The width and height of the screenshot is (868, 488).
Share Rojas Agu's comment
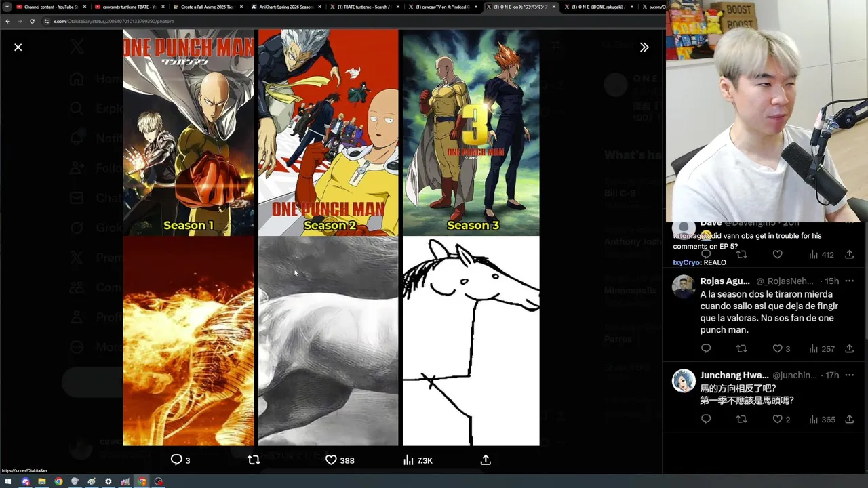[849, 348]
